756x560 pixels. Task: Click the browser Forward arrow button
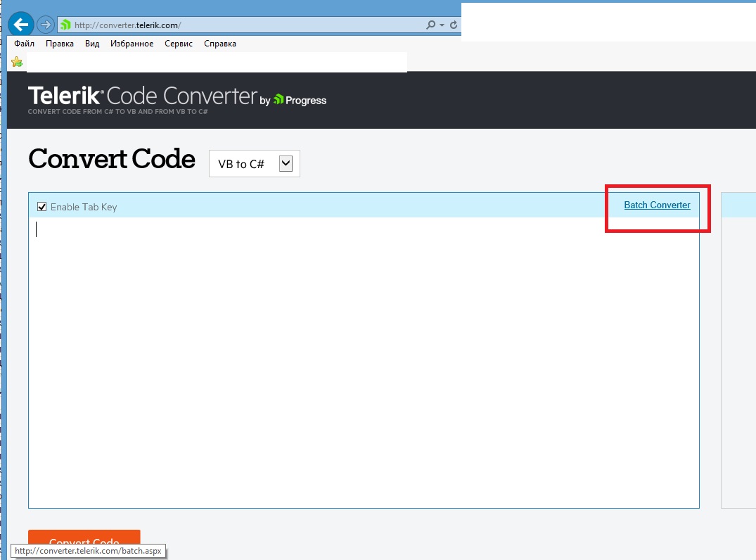[45, 25]
